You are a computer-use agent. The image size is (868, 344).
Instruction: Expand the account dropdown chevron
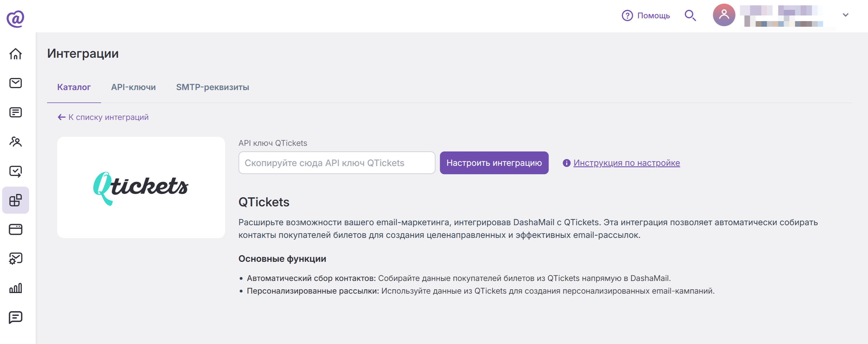click(846, 15)
